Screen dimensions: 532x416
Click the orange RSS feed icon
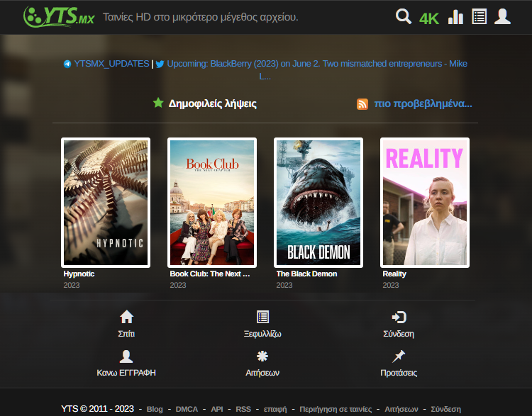(362, 104)
